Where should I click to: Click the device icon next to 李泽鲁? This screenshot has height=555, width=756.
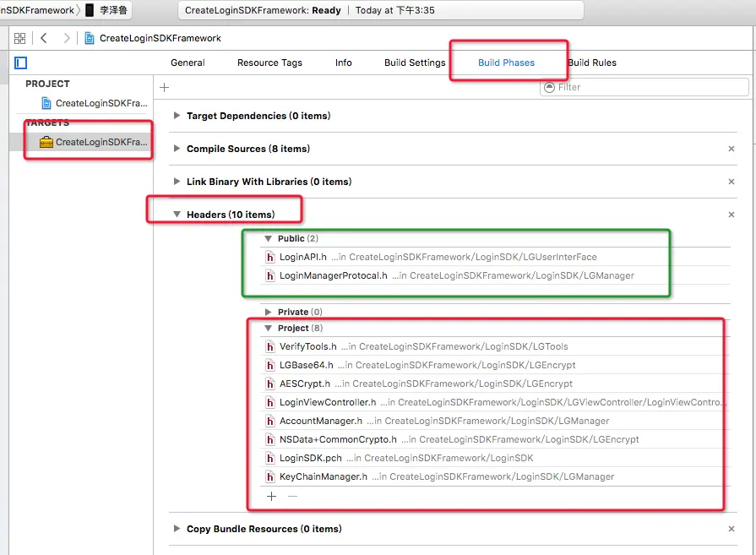click(x=90, y=10)
